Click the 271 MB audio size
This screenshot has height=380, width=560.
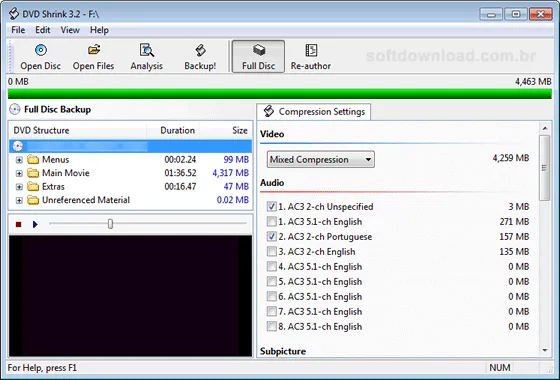[x=514, y=221]
